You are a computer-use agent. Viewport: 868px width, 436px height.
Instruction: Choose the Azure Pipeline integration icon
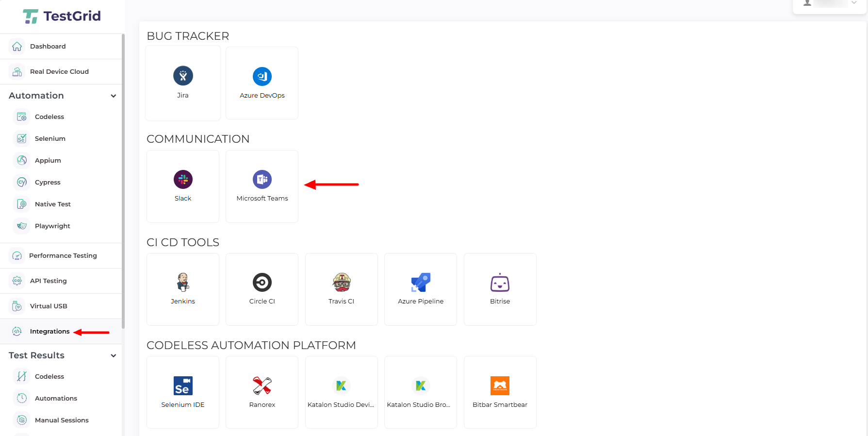click(x=421, y=283)
